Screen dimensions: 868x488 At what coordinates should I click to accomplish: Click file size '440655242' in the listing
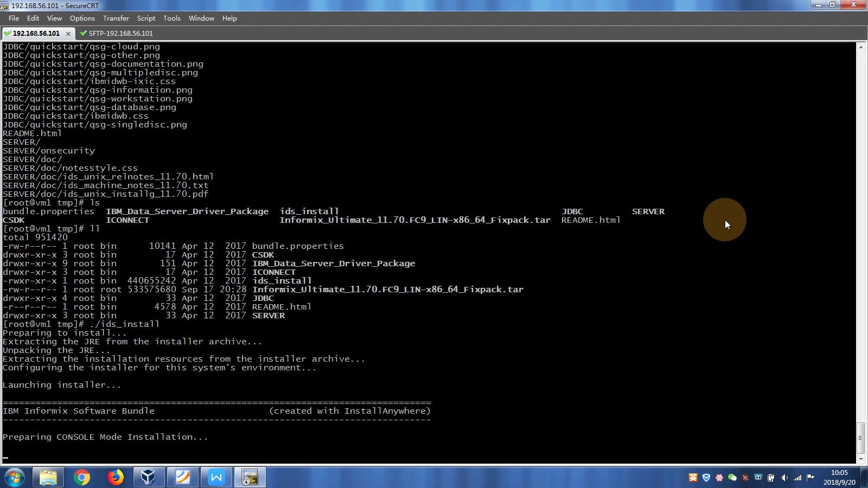[152, 281]
